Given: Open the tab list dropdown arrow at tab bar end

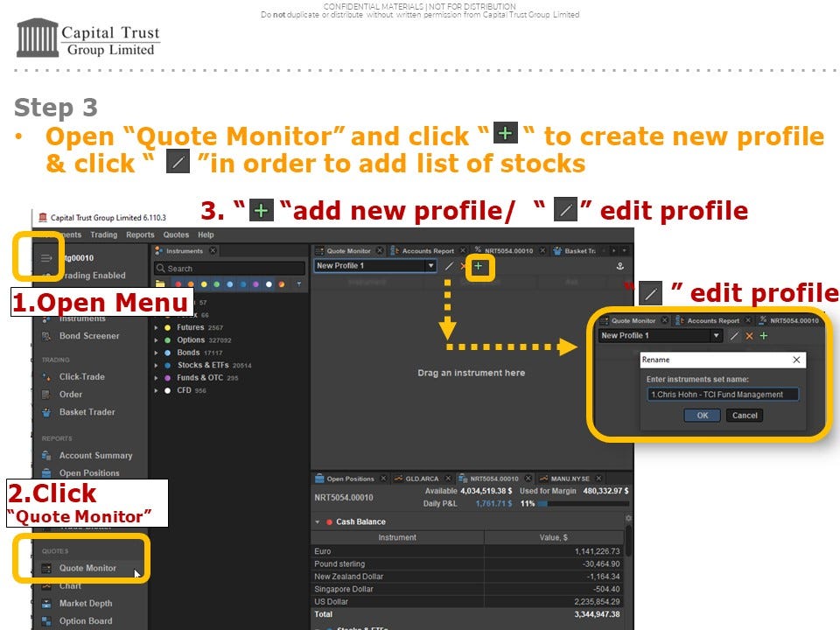Looking at the screenshot, I should coord(624,250).
